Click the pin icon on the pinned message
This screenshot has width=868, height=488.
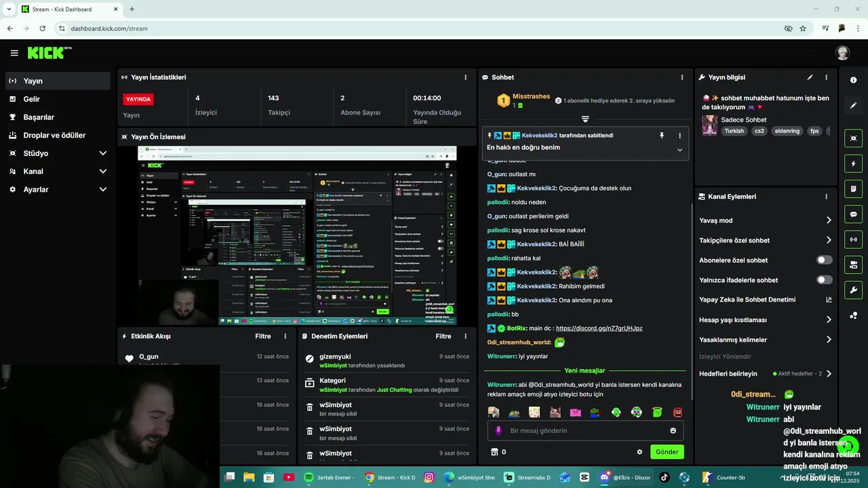pyautogui.click(x=662, y=136)
